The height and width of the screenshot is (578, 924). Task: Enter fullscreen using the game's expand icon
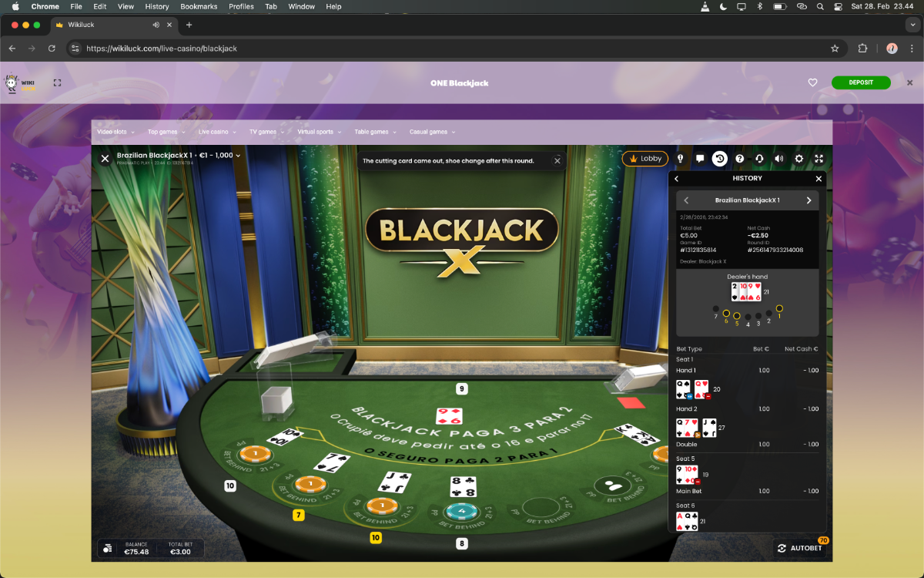coord(819,159)
